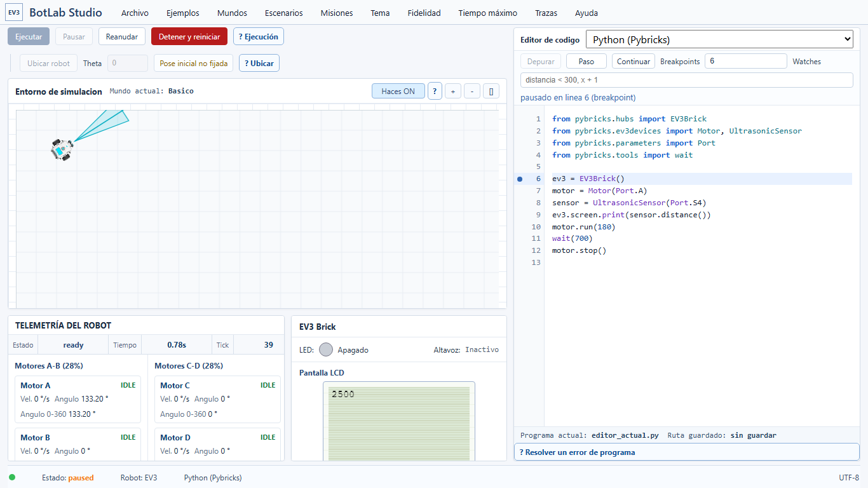Open the ? Ubicar help button
Image resolution: width=868 pixels, height=488 pixels.
pos(259,64)
